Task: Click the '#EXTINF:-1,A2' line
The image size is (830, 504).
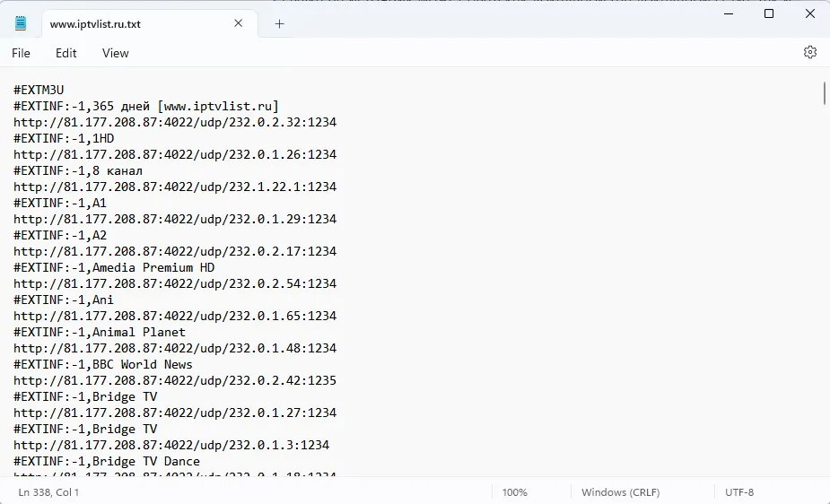Action: [60, 235]
